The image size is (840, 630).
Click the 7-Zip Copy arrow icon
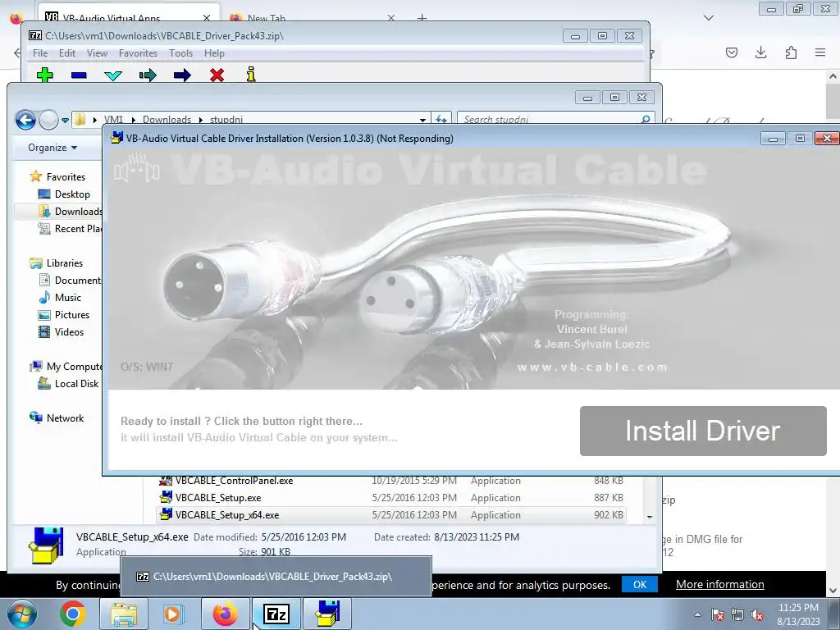tap(148, 75)
